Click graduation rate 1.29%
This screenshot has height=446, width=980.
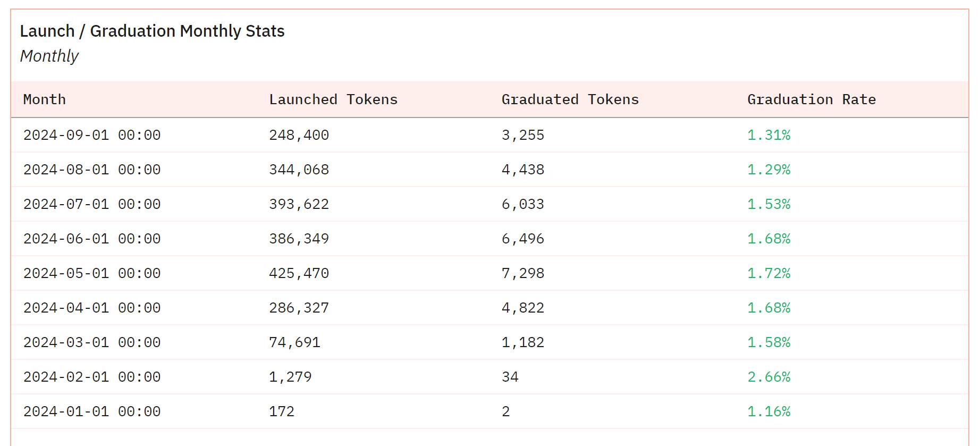769,170
